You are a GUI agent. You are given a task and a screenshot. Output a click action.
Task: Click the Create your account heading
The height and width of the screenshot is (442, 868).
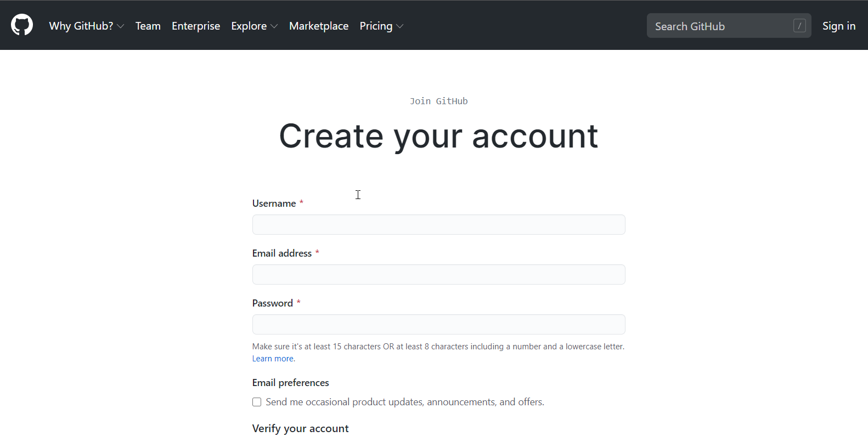pos(438,136)
